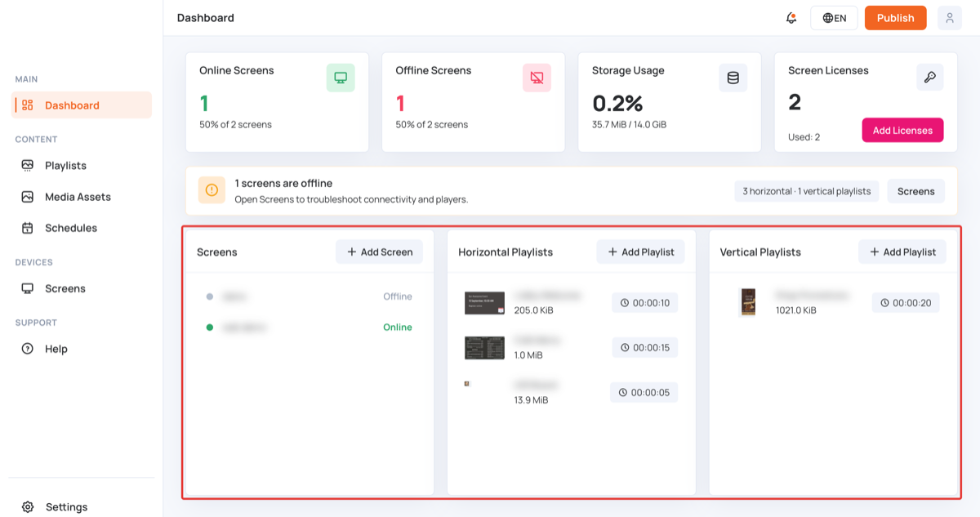Click the Offline status text
This screenshot has width=980, height=517.
398,296
